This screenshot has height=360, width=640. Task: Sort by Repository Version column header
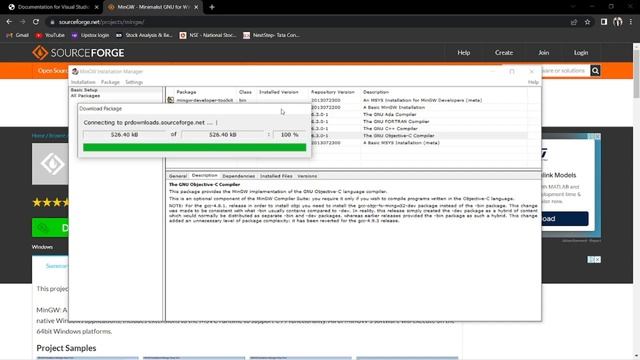333,92
